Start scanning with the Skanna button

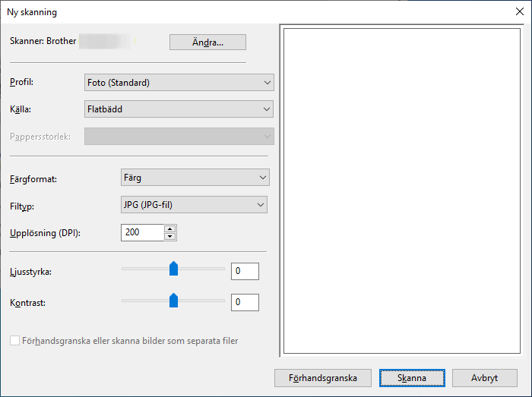tap(401, 377)
